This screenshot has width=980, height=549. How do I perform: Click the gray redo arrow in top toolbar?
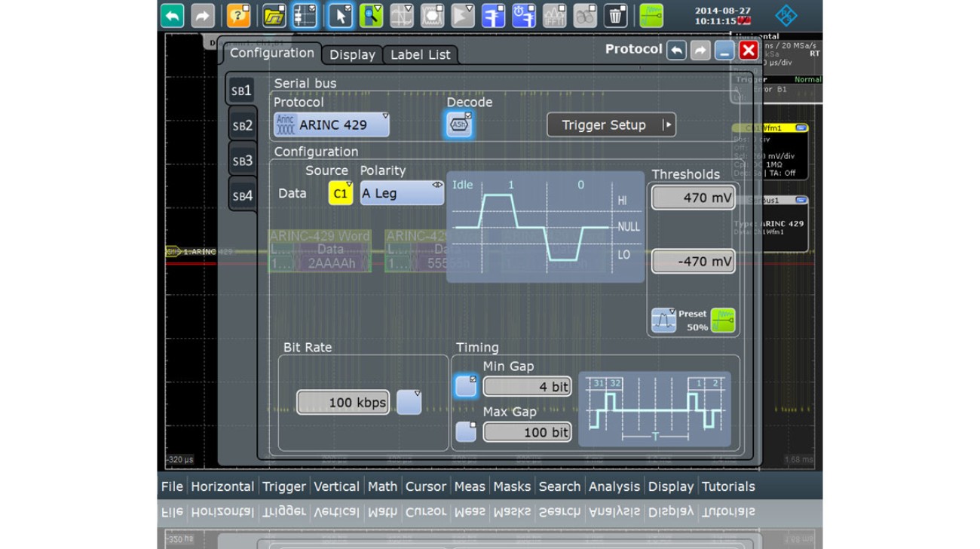203,16
